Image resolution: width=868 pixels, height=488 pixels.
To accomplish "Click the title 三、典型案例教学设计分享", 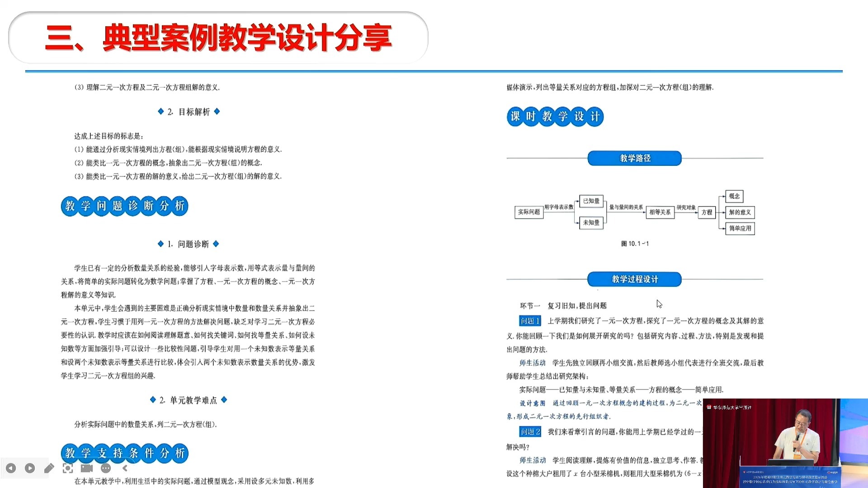I will tap(218, 38).
